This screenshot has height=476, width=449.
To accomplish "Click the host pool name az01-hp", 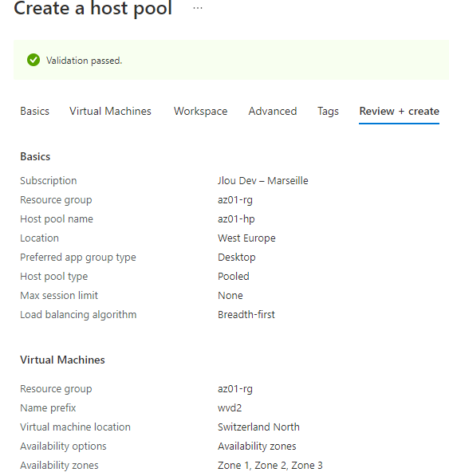I will (x=236, y=219).
